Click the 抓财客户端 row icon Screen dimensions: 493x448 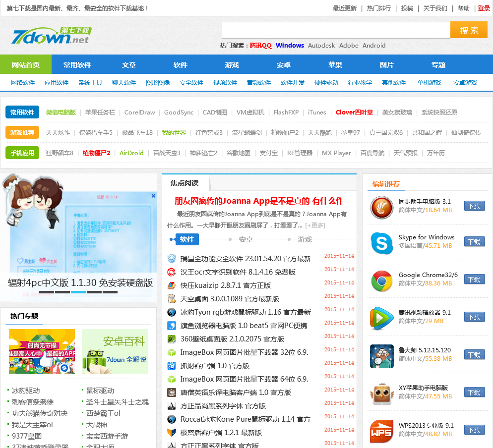tap(171, 366)
